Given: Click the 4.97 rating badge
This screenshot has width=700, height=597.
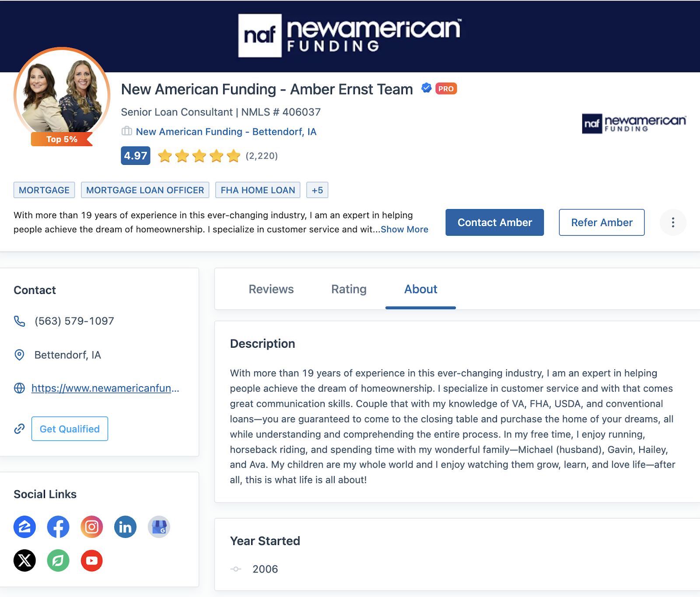Looking at the screenshot, I should tap(136, 156).
